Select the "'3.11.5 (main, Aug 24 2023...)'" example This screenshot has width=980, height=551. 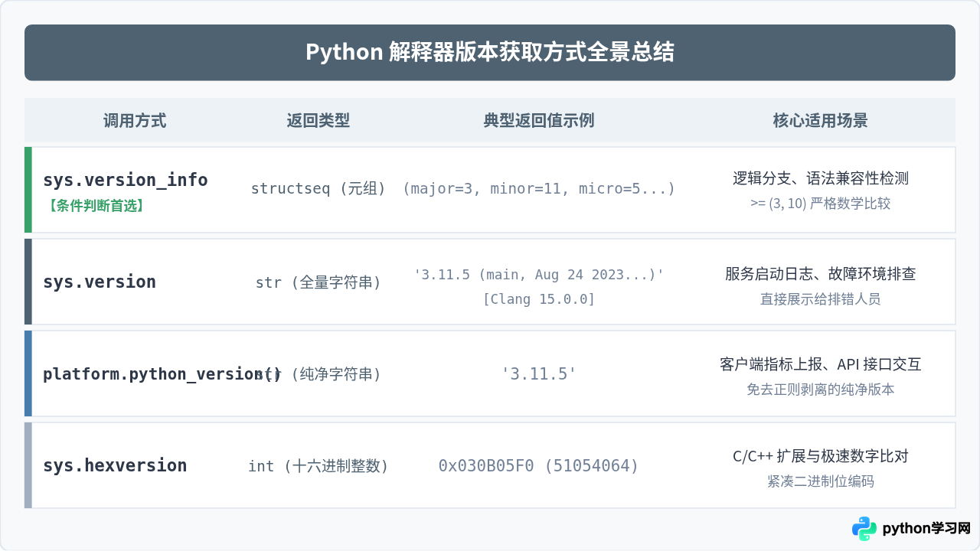(x=539, y=274)
